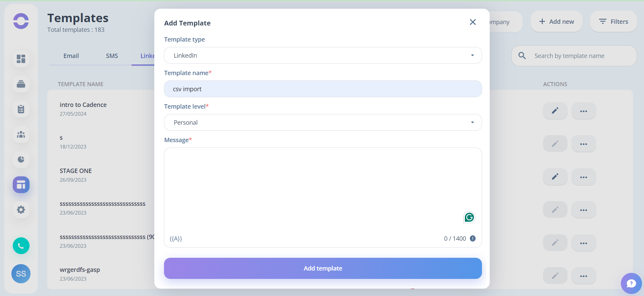644x296 pixels.
Task: Open the settings gear in the sidebar
Action: point(21,210)
